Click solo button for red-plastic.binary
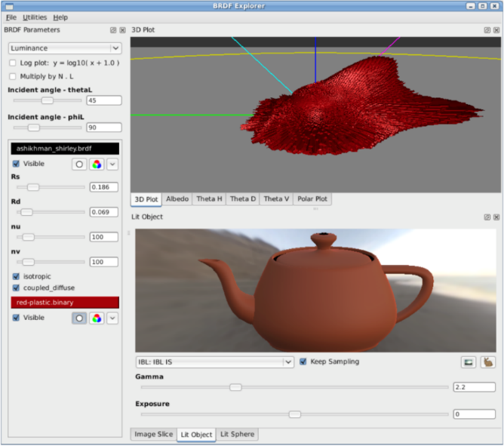The image size is (504, 446). (x=79, y=318)
